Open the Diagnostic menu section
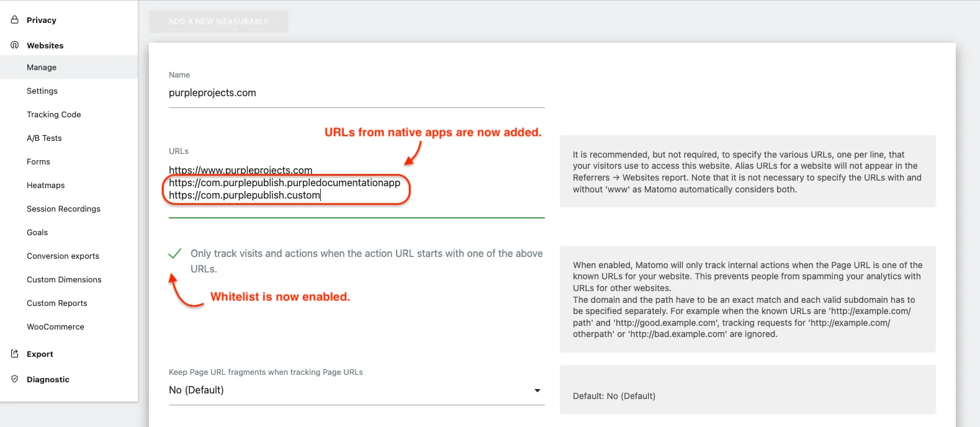 (48, 379)
